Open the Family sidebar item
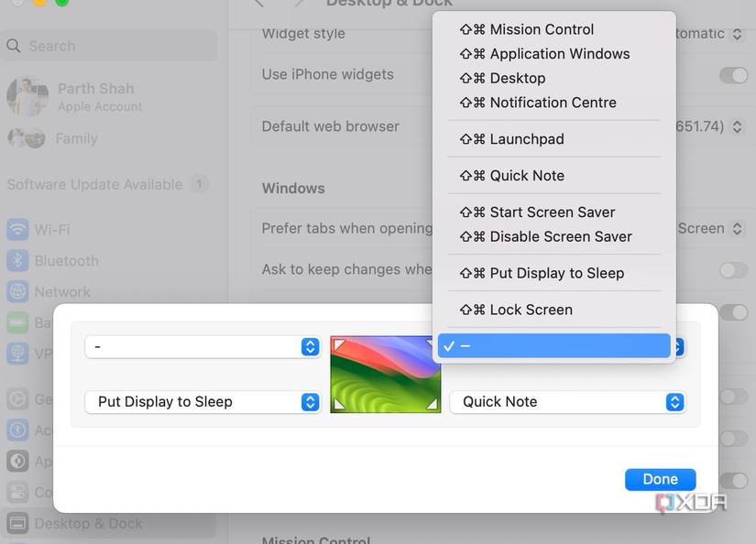This screenshot has height=544, width=756. click(53, 139)
